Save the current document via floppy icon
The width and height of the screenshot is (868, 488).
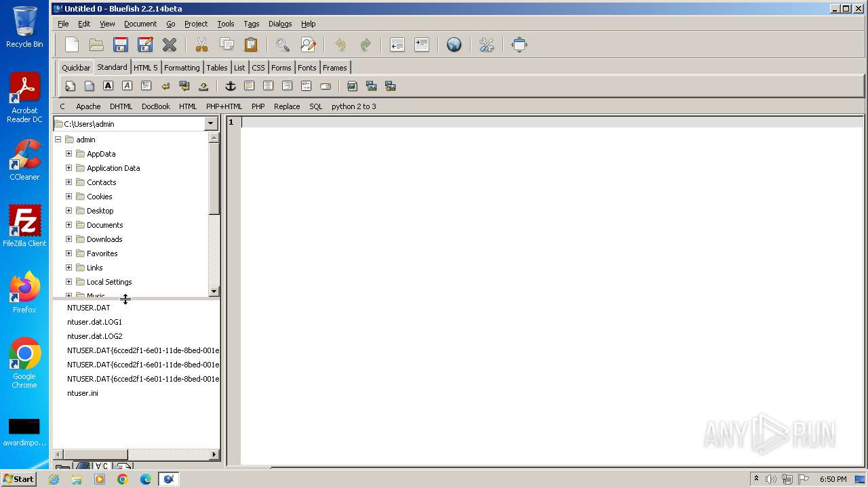tap(121, 45)
